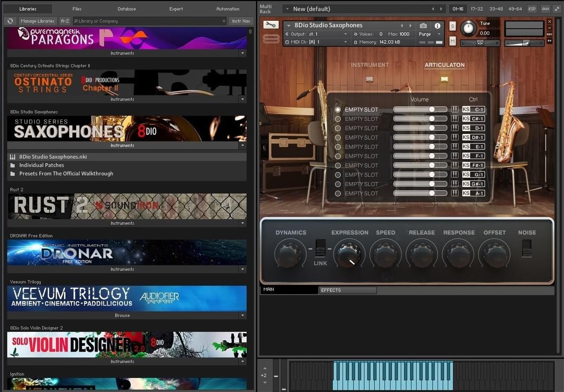Remove the instrument with X button
Screen dimensions: 564x392
pyautogui.click(x=549, y=22)
